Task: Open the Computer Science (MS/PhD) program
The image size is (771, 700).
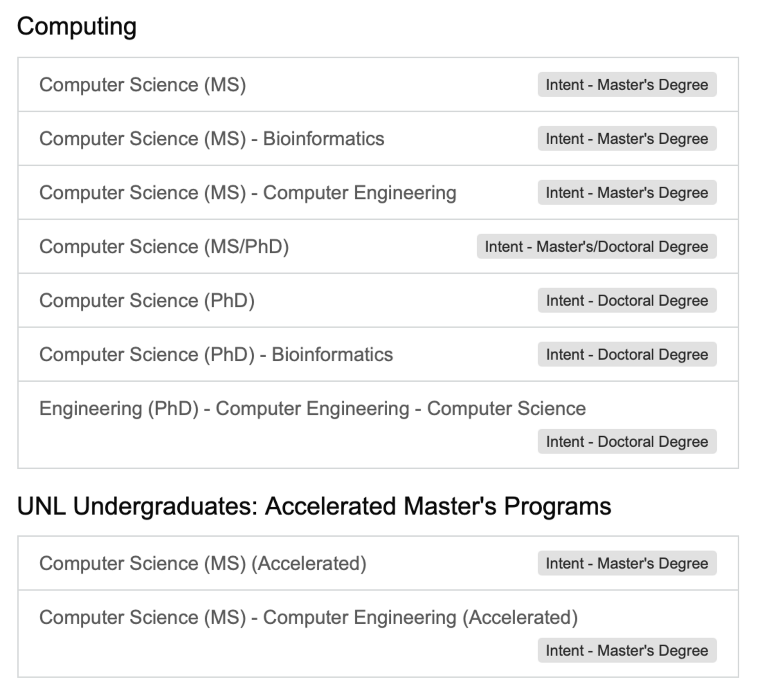Action: (x=165, y=246)
